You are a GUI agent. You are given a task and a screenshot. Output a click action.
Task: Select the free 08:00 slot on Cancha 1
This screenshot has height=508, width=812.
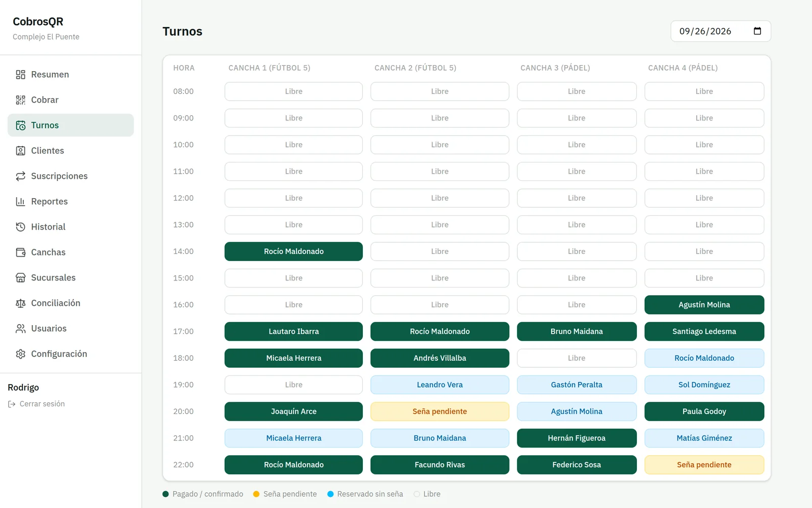point(294,91)
